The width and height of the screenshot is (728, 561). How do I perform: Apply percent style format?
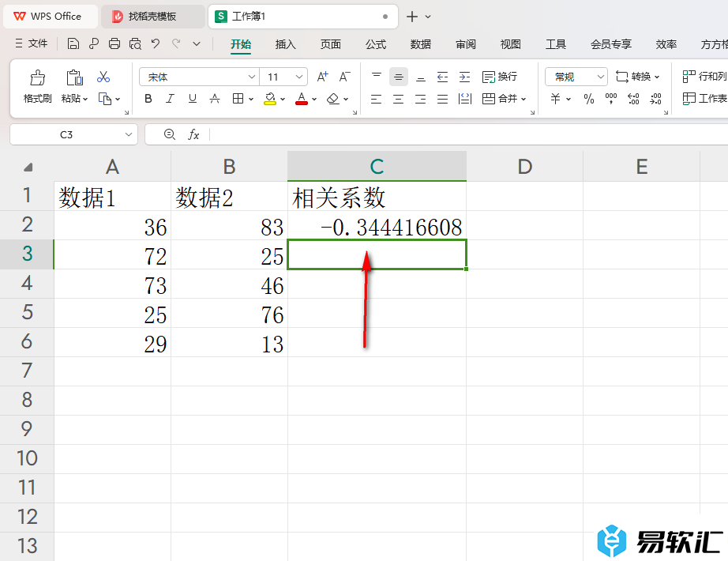(589, 99)
